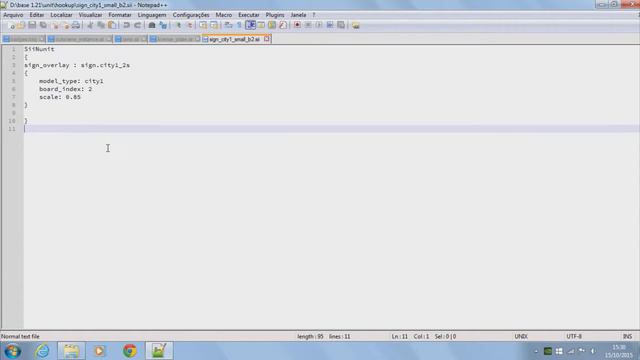Screen dimensions: 640x360
Task: Toggle synchronized vertical scrolling icon
Action: pos(203,25)
